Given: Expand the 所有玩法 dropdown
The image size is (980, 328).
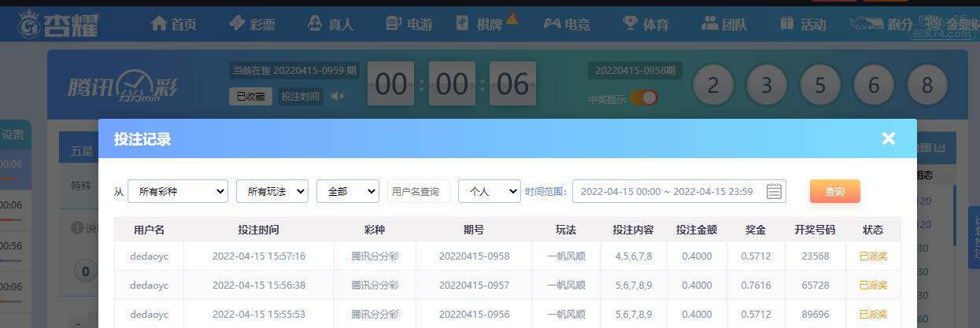Looking at the screenshot, I should pyautogui.click(x=272, y=191).
